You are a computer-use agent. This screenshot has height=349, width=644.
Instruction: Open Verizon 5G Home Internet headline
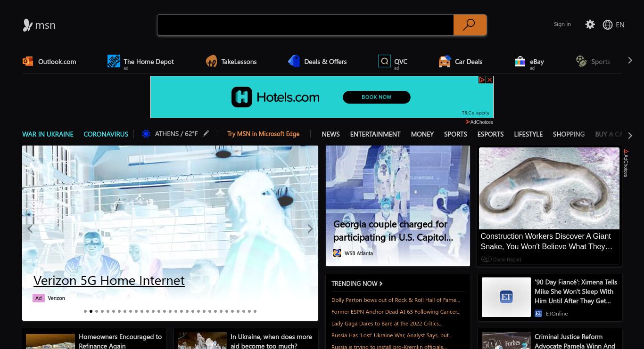109,281
